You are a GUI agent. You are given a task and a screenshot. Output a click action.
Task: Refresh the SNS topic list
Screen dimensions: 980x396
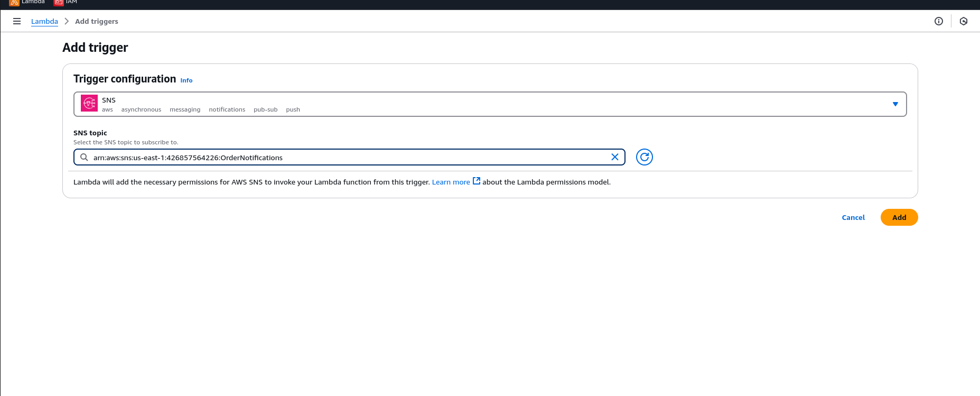pos(645,157)
